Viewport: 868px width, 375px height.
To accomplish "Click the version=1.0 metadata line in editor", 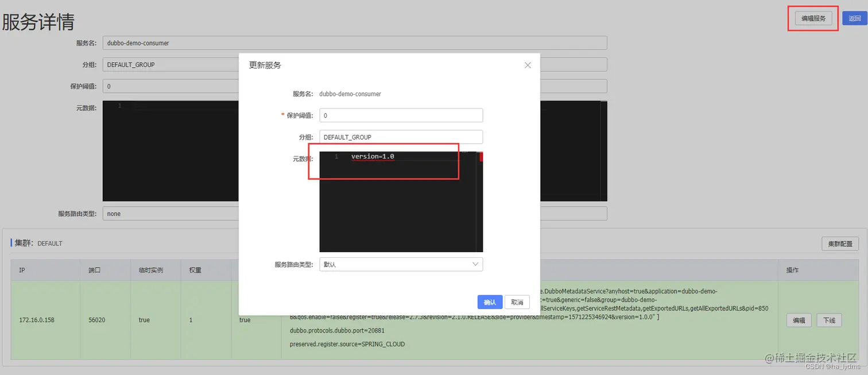I will click(373, 156).
